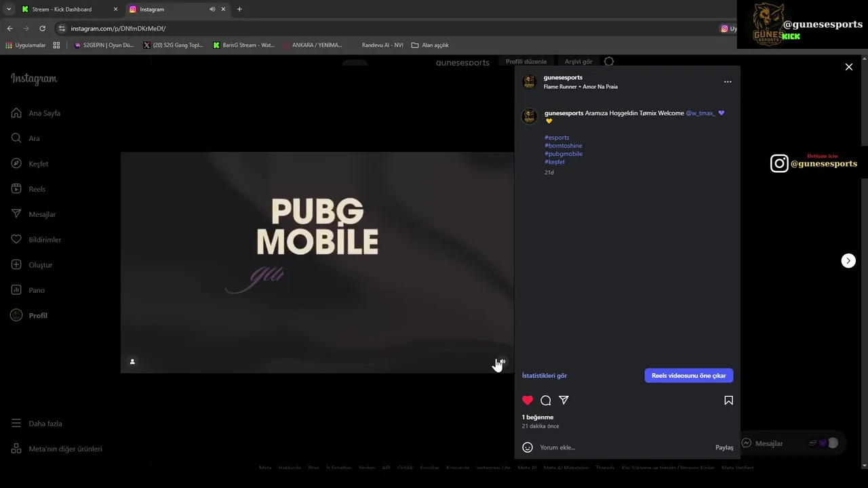
Task: Click the #borntoshine hashtag
Action: 563,146
